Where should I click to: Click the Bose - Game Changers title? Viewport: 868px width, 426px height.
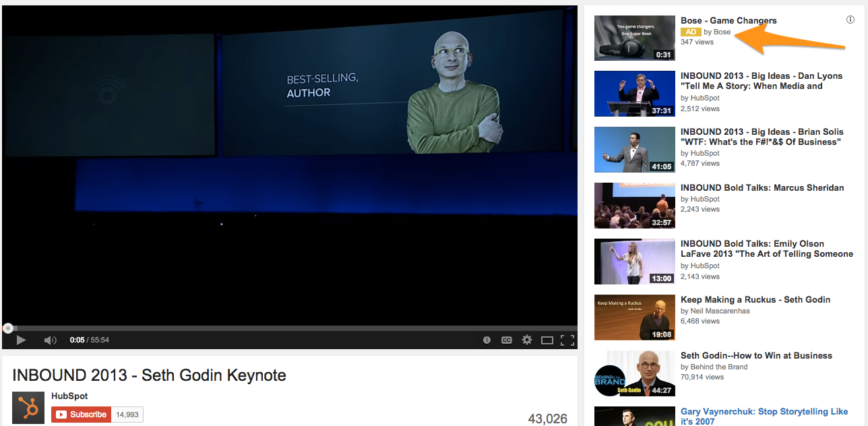click(x=728, y=20)
